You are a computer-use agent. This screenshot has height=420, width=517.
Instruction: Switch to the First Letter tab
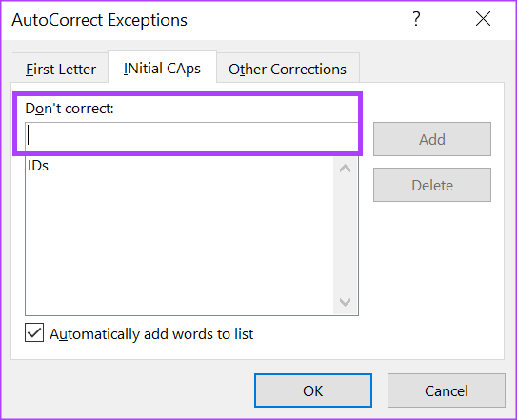61,70
